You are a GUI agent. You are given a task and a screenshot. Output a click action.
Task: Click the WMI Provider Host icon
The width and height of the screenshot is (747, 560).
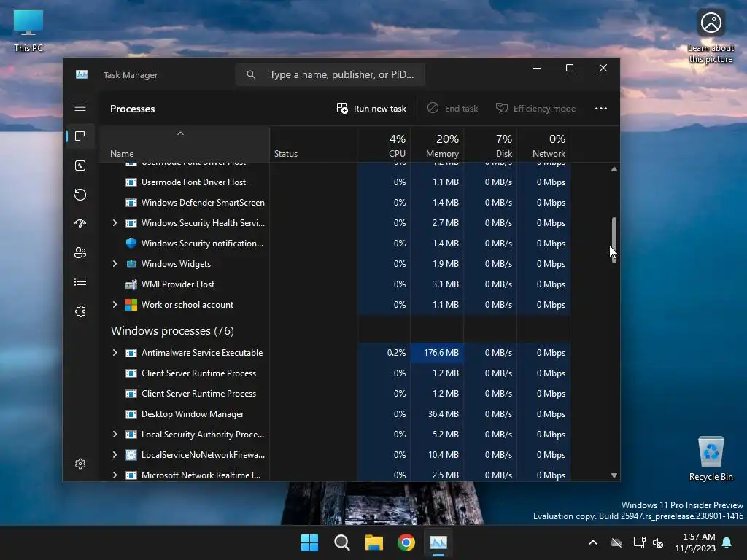[131, 284]
